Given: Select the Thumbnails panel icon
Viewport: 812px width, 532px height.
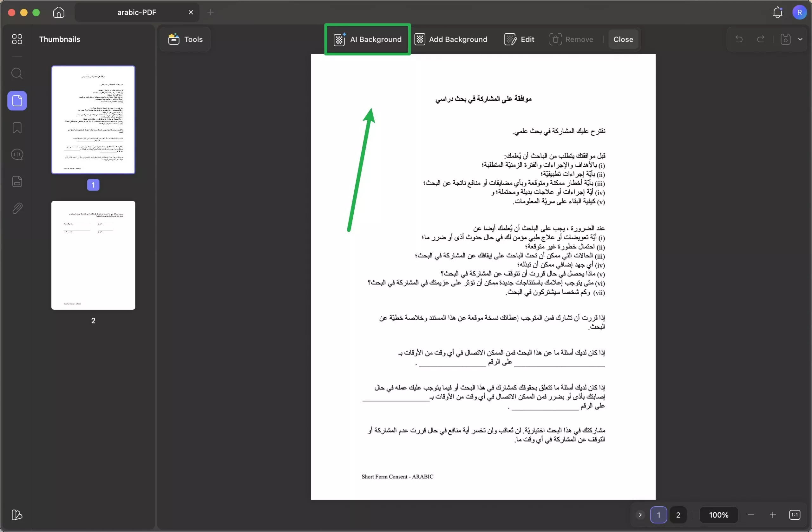Looking at the screenshot, I should pyautogui.click(x=17, y=100).
